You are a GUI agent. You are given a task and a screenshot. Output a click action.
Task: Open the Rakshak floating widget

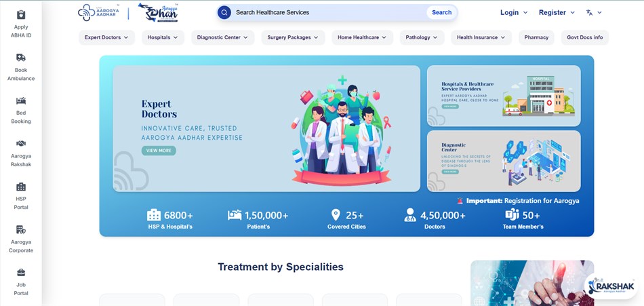(611, 286)
